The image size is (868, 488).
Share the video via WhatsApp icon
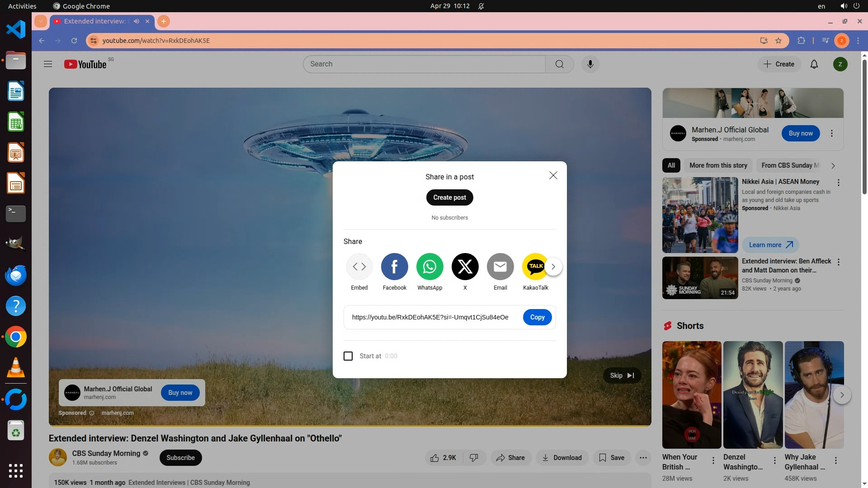(x=429, y=267)
